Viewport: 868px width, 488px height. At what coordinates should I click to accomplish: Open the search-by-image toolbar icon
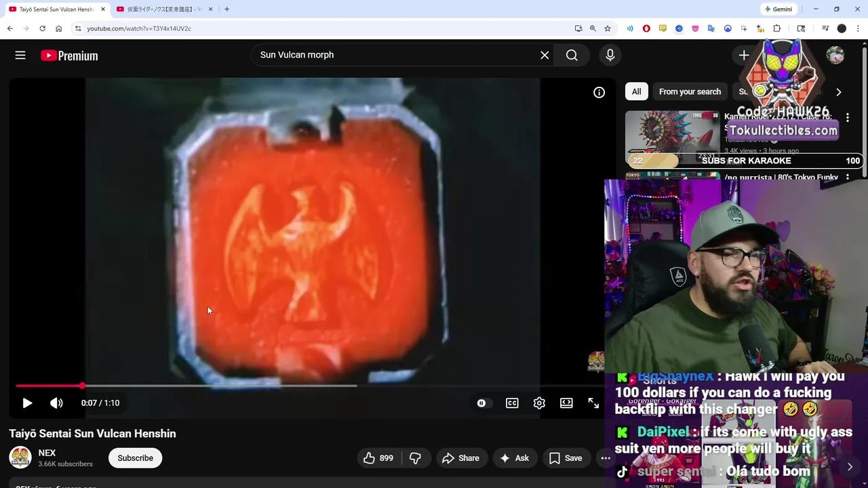click(x=801, y=28)
